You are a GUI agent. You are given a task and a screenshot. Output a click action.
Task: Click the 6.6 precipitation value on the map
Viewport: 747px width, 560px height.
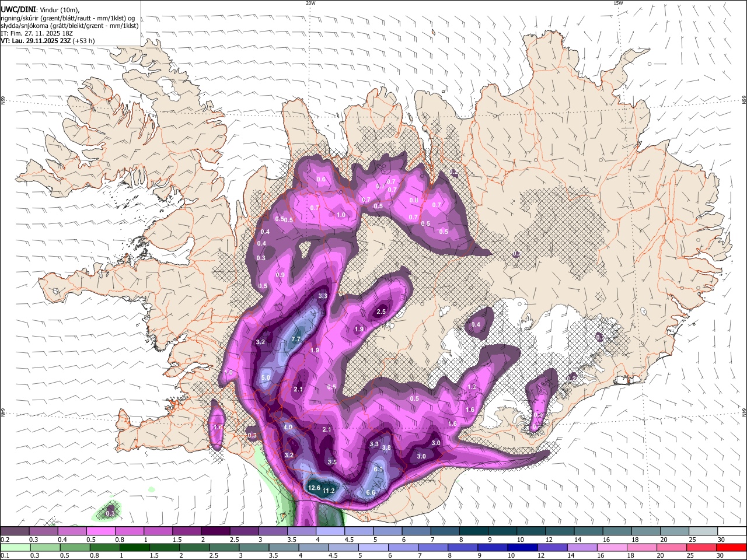(371, 492)
